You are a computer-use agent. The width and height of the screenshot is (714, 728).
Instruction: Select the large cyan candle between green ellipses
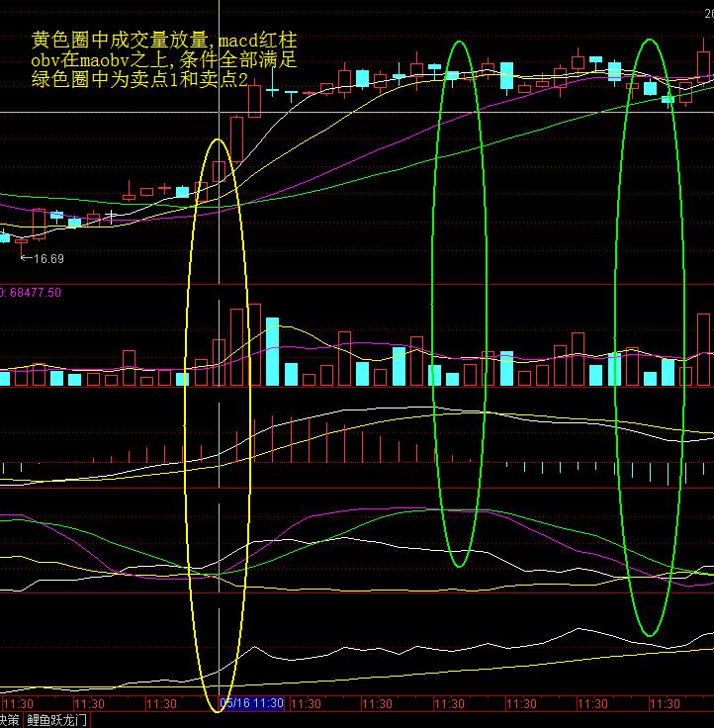pyautogui.click(x=506, y=75)
